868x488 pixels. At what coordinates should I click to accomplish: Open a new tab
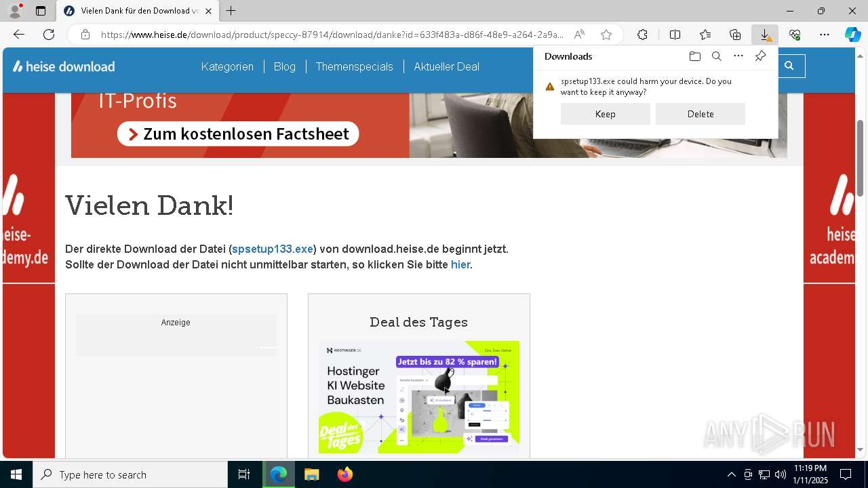click(231, 11)
